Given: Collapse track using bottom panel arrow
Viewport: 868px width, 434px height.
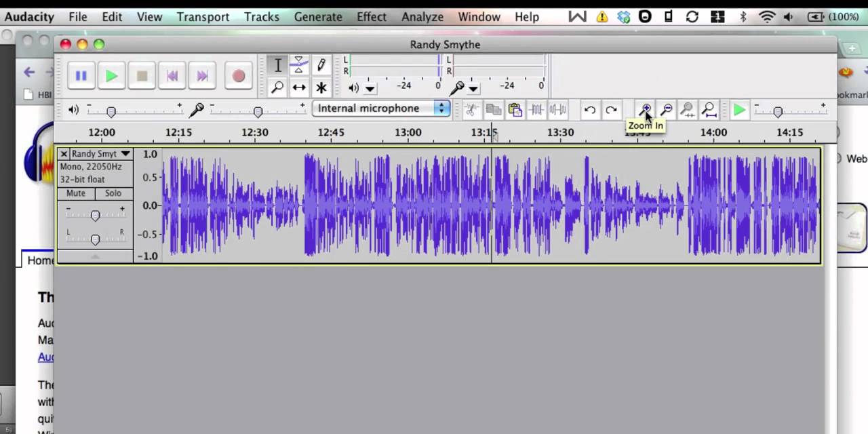Looking at the screenshot, I should tap(95, 257).
